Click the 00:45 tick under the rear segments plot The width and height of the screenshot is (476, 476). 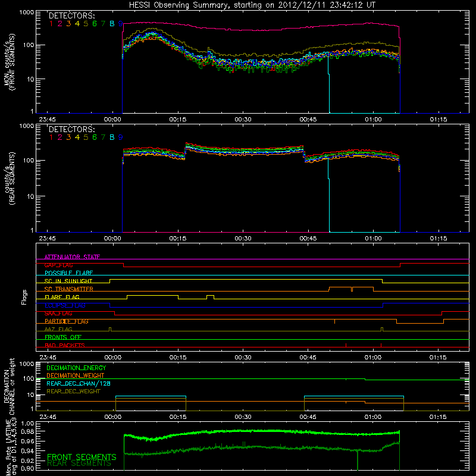(308, 239)
